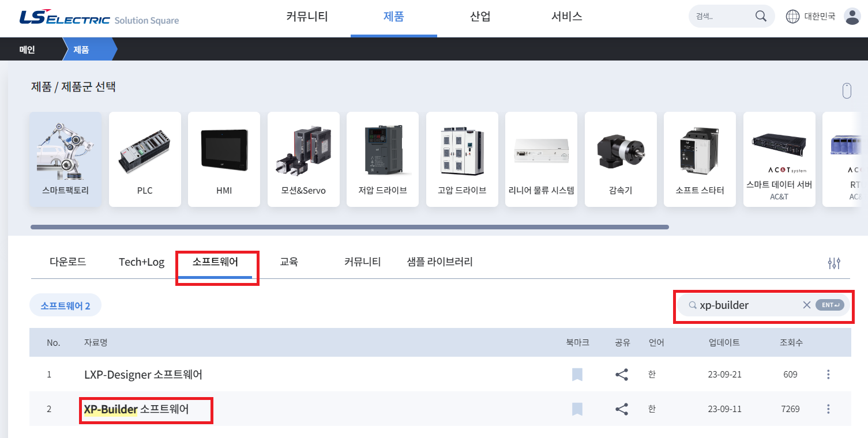Switch to the 샘플 라이브러리 tab
This screenshot has width=868, height=438.
tap(440, 262)
